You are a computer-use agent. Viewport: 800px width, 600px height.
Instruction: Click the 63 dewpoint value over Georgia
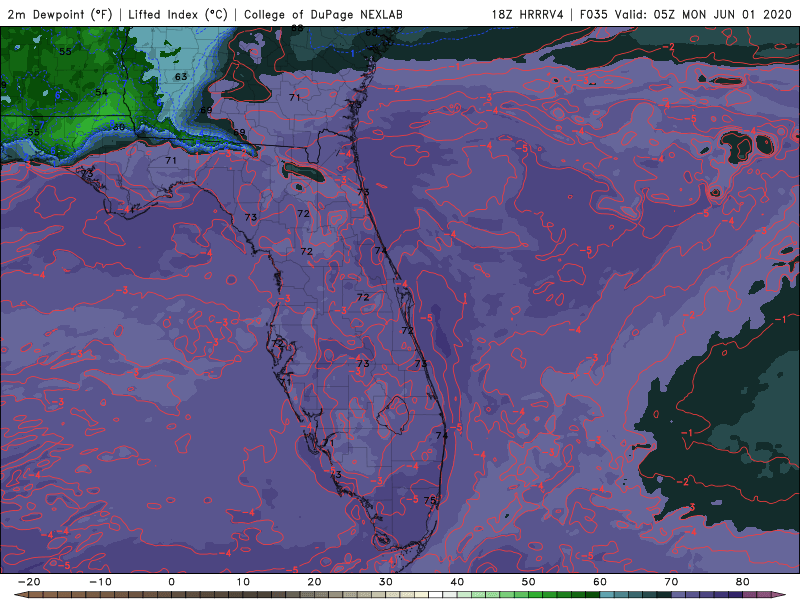pyautogui.click(x=181, y=77)
